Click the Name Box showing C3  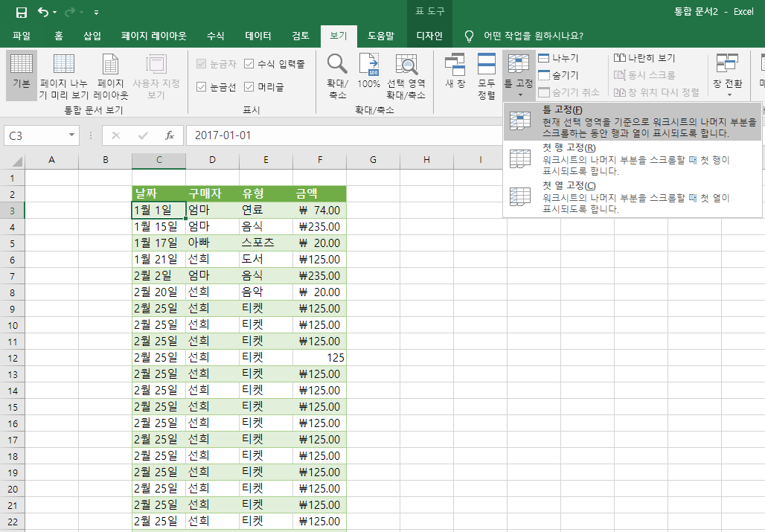[34, 135]
